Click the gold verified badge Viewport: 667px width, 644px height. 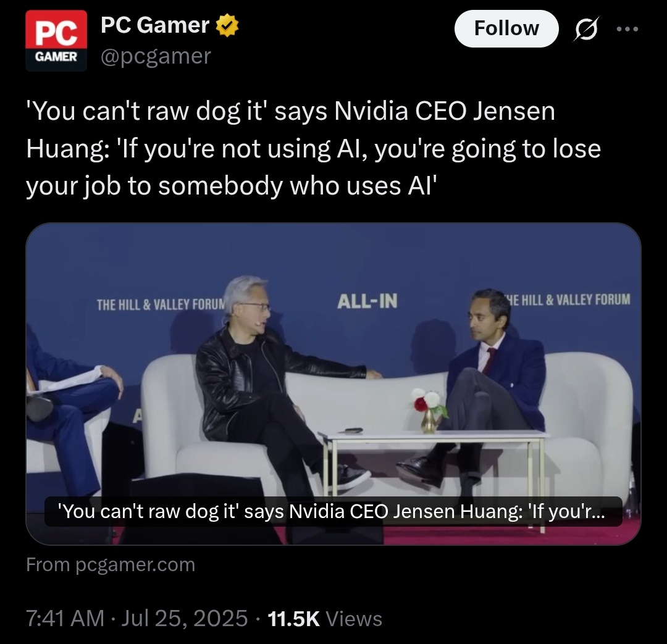(x=227, y=25)
